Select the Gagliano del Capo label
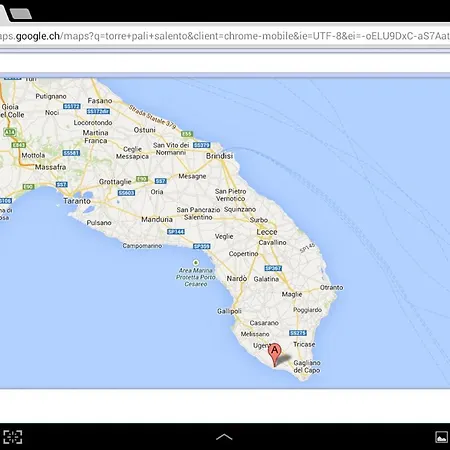This screenshot has width=450, height=450. click(x=307, y=366)
